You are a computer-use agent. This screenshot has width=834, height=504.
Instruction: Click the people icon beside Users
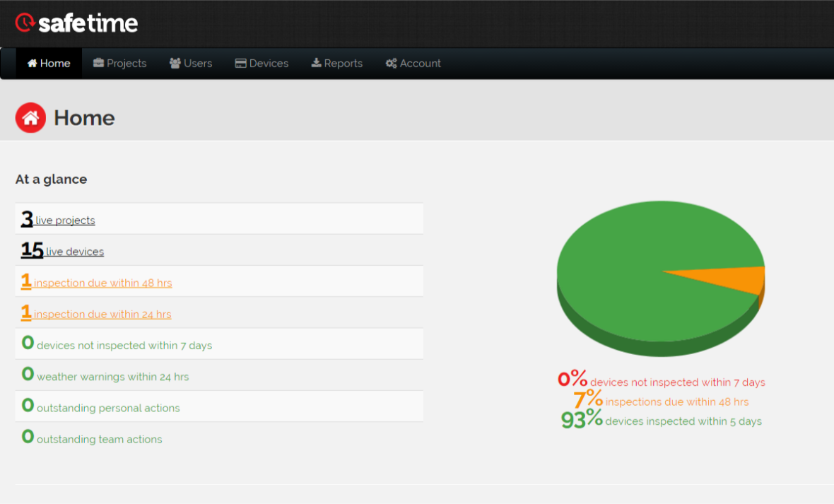[175, 63]
